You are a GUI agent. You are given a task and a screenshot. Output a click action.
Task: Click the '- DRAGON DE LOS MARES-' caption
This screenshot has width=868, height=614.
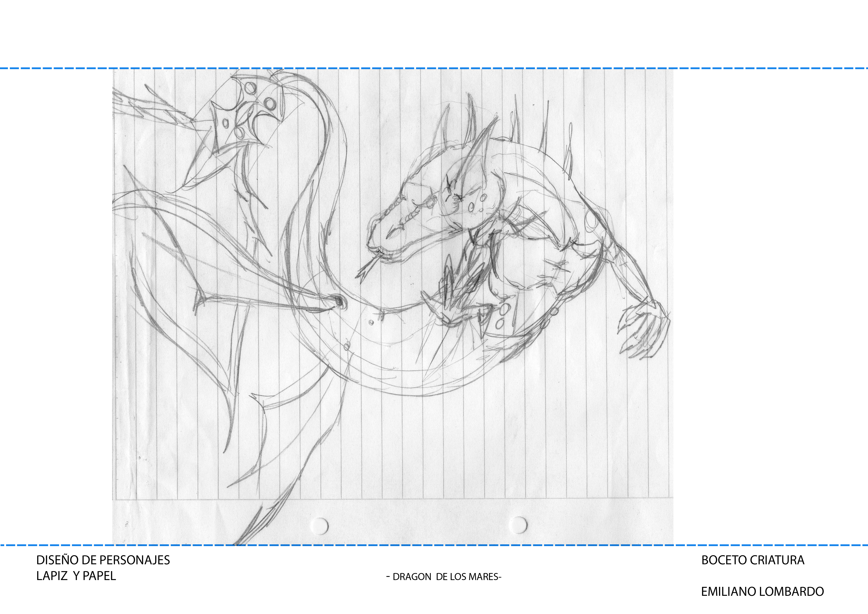point(444,577)
